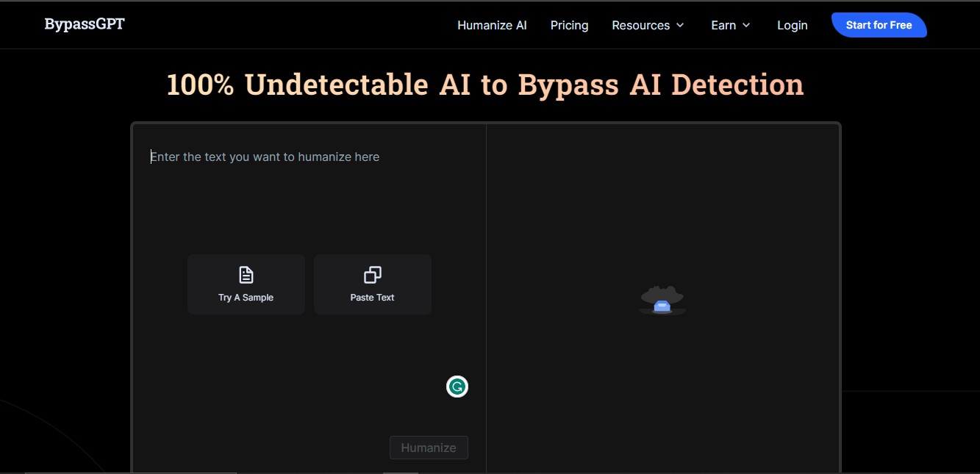
Task: Click the overlapping squares Paste Text icon
Action: [x=373, y=275]
